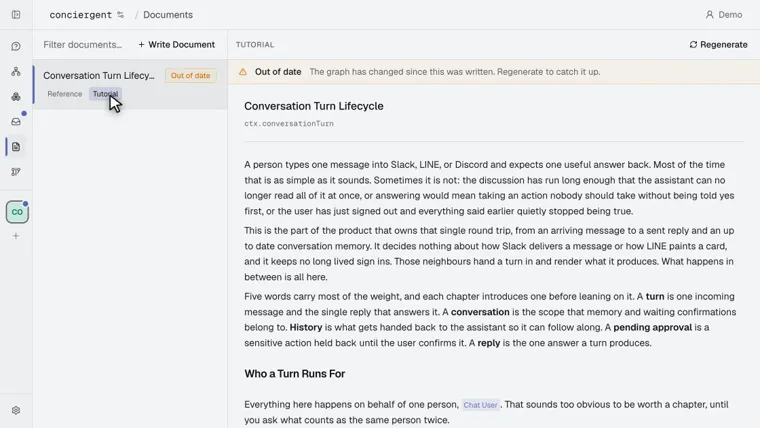Screen dimensions: 760x428
Task: Click the bold Out of date banner text
Action: pos(278,72)
